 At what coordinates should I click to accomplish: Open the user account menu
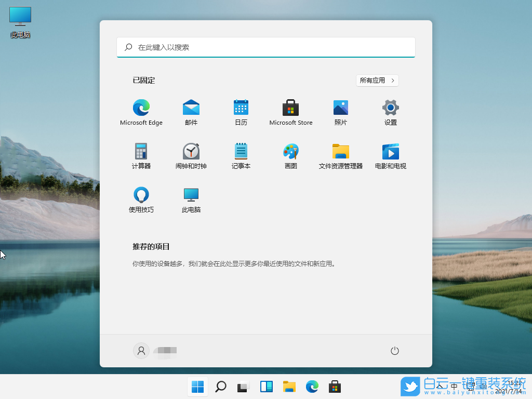click(141, 350)
